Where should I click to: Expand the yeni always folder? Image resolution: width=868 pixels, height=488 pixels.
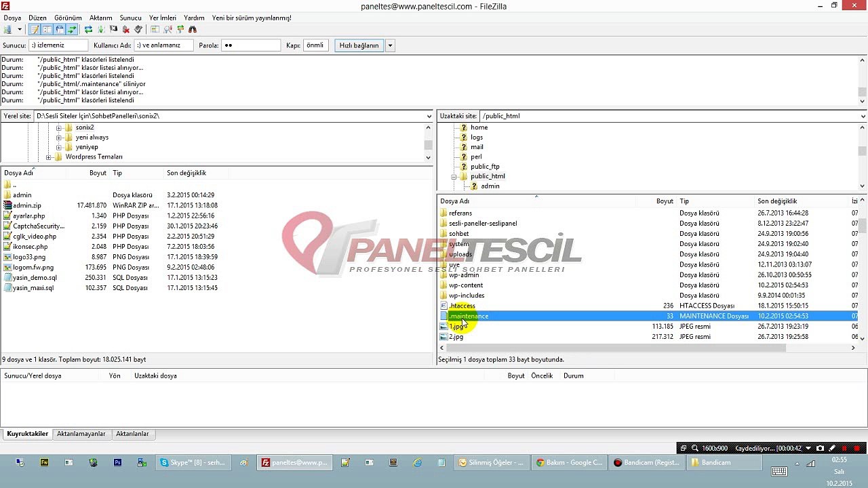pyautogui.click(x=58, y=138)
